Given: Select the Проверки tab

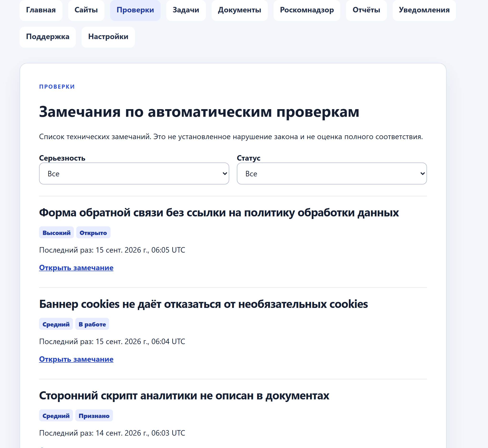Looking at the screenshot, I should point(135,10).
